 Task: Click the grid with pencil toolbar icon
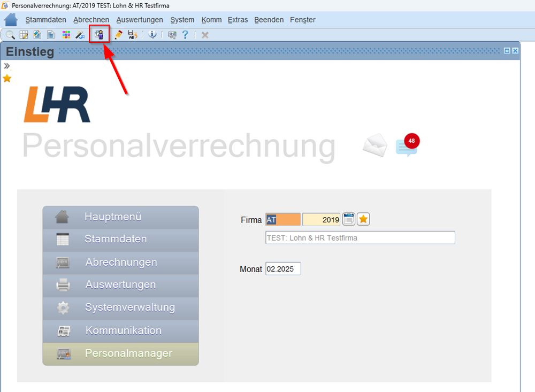tap(24, 34)
